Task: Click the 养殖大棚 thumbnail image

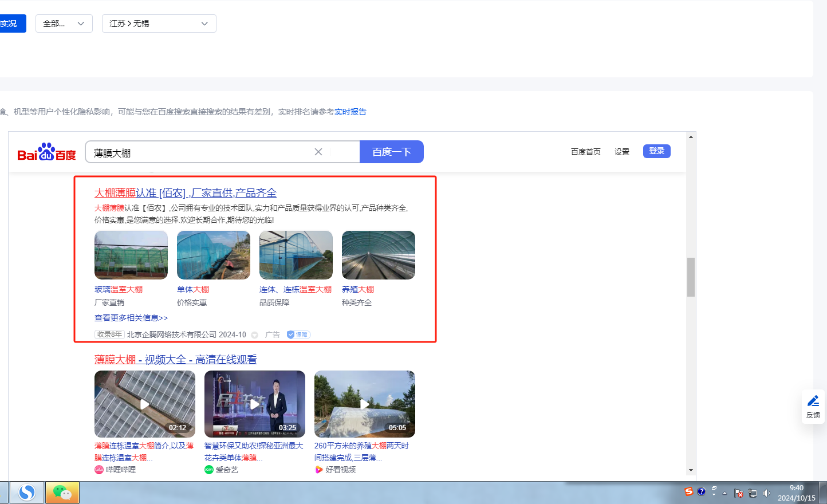Action: point(379,255)
